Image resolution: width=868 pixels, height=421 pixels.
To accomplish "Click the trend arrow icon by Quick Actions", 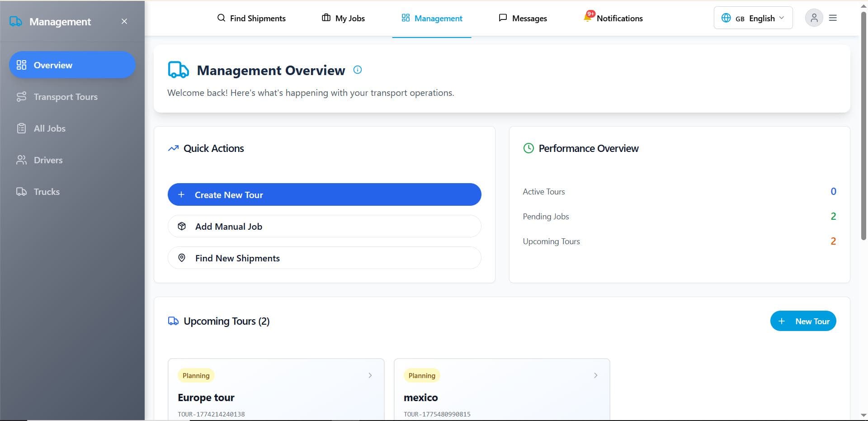I will point(173,148).
